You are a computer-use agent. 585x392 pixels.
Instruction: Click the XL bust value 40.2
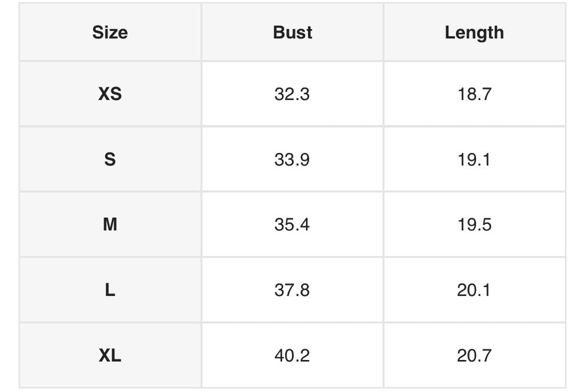pos(292,355)
